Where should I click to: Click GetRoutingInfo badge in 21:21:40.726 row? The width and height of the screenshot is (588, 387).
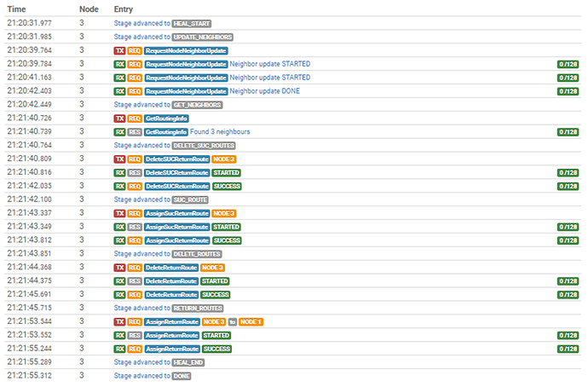click(166, 118)
